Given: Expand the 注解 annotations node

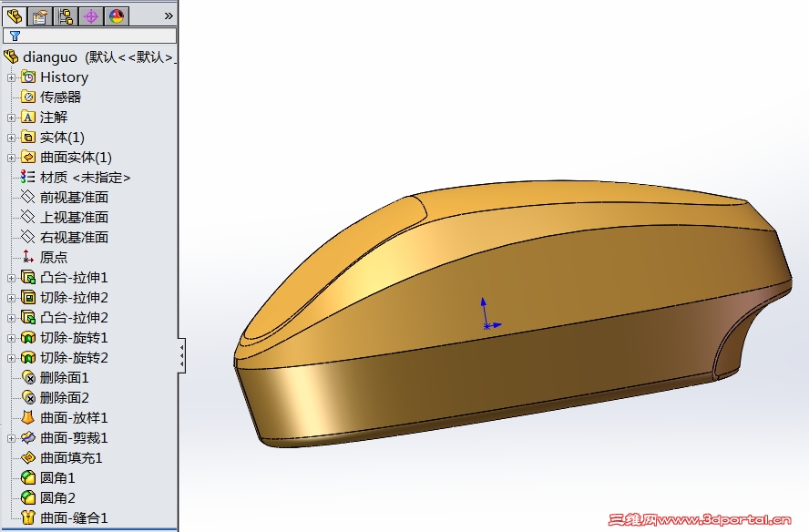Looking at the screenshot, I should pyautogui.click(x=11, y=118).
